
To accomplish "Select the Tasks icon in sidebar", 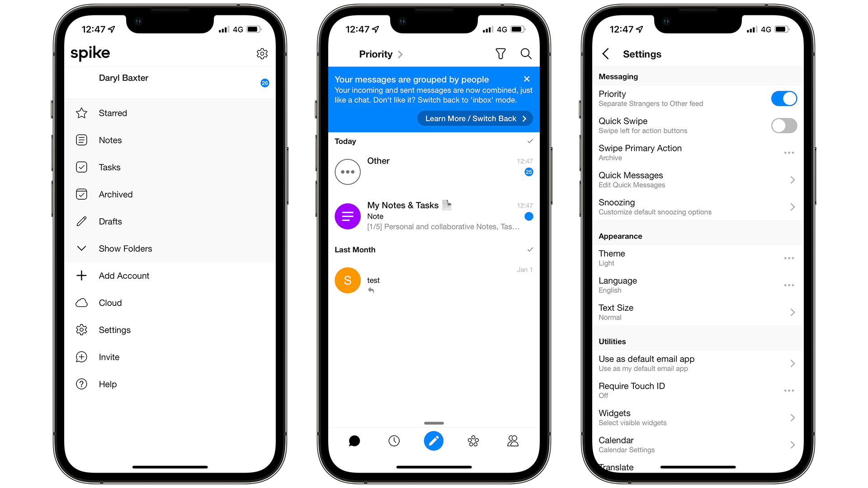I will pyautogui.click(x=82, y=167).
